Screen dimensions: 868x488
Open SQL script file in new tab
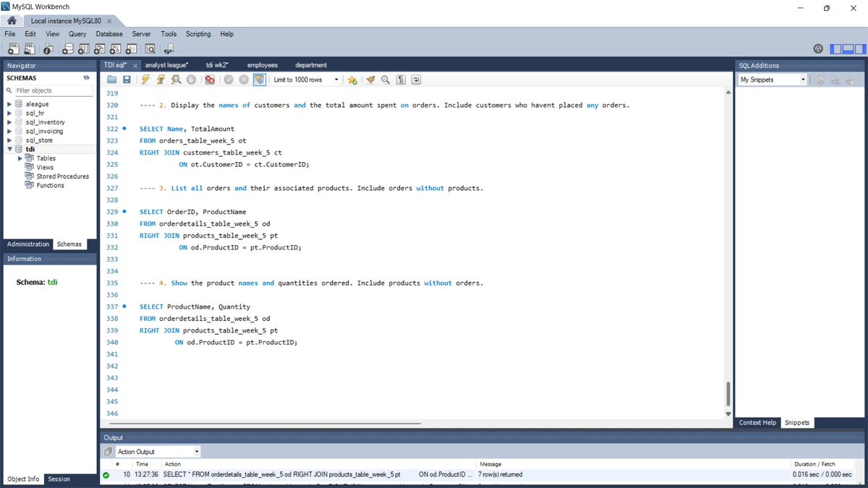tap(30, 49)
